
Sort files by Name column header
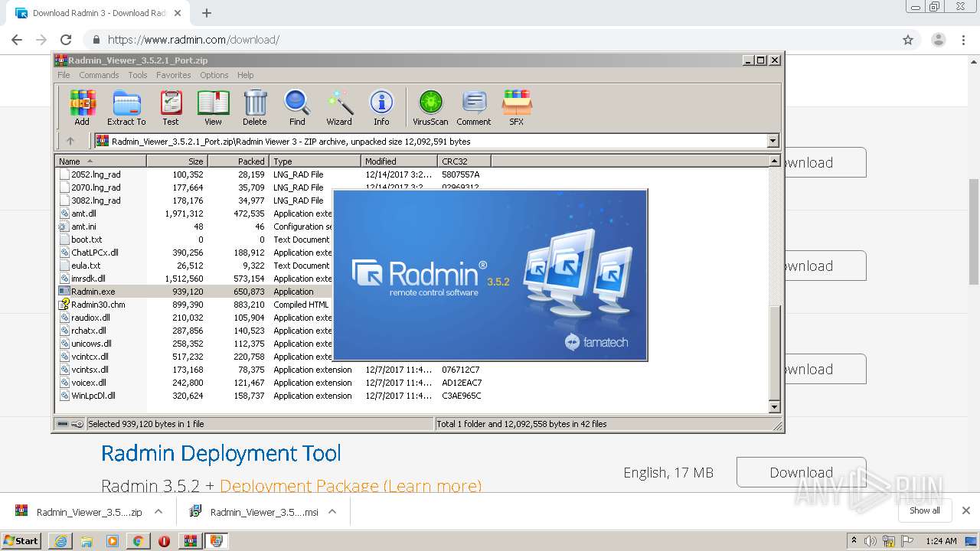point(101,161)
